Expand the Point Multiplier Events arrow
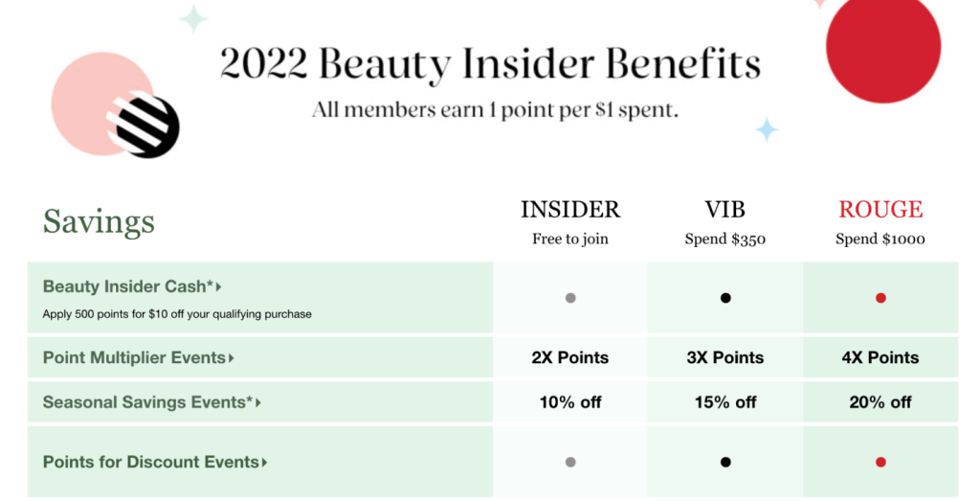Image resolution: width=980 pixels, height=501 pixels. click(x=232, y=358)
